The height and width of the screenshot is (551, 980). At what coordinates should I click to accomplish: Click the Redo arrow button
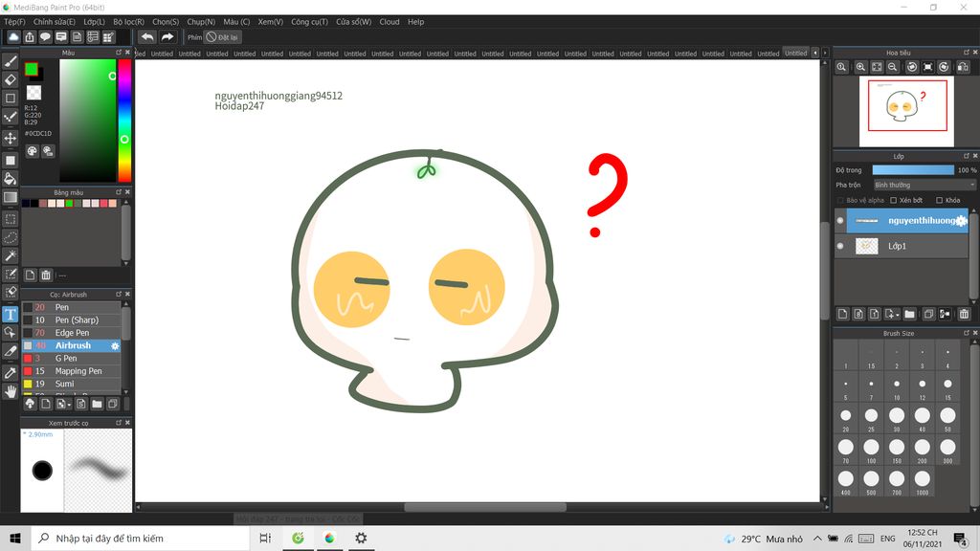[x=167, y=37]
